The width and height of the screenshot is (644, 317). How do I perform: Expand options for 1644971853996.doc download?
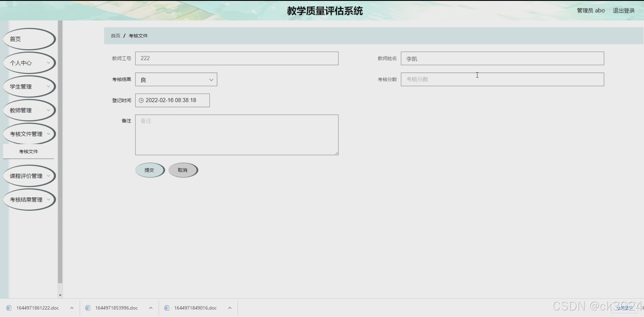coord(151,308)
